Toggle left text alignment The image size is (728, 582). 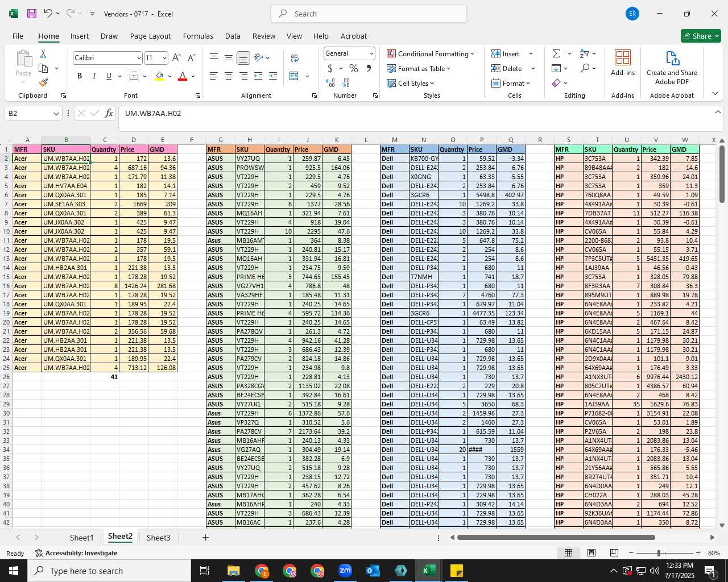pos(214,76)
